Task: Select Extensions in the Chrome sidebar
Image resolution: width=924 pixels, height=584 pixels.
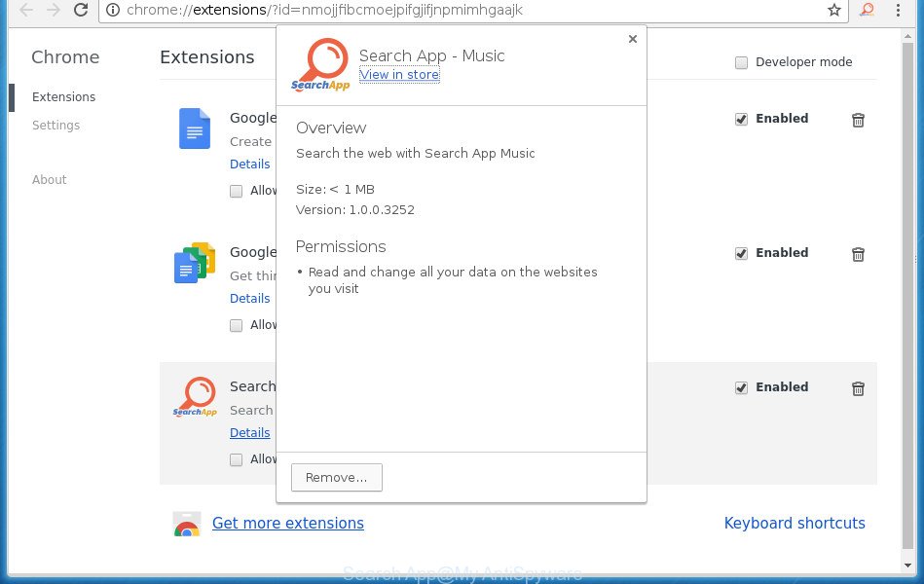Action: click(x=63, y=96)
